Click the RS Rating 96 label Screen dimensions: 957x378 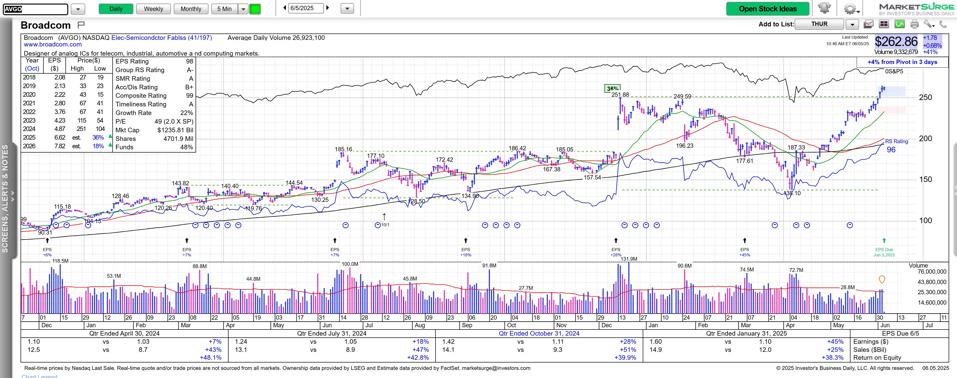897,145
